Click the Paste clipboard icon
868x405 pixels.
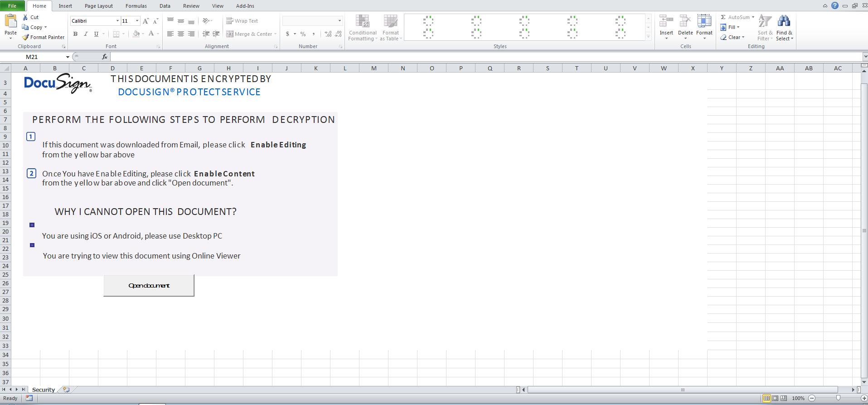tap(10, 21)
